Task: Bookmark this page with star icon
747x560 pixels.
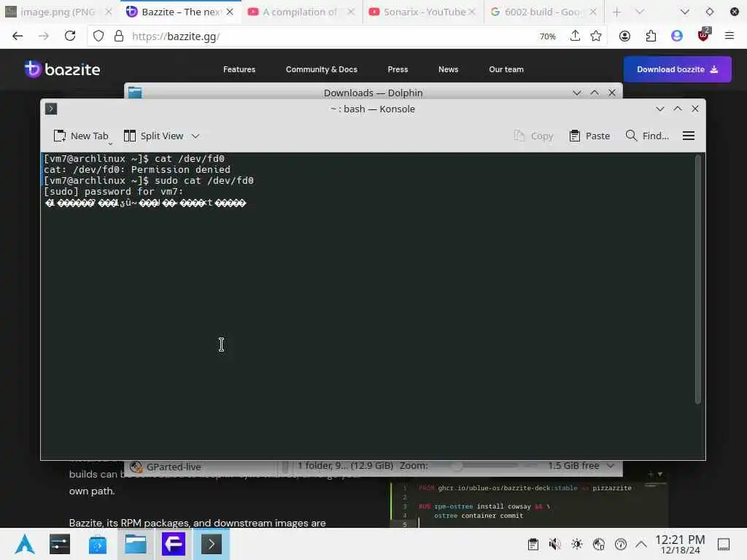Action: click(596, 36)
